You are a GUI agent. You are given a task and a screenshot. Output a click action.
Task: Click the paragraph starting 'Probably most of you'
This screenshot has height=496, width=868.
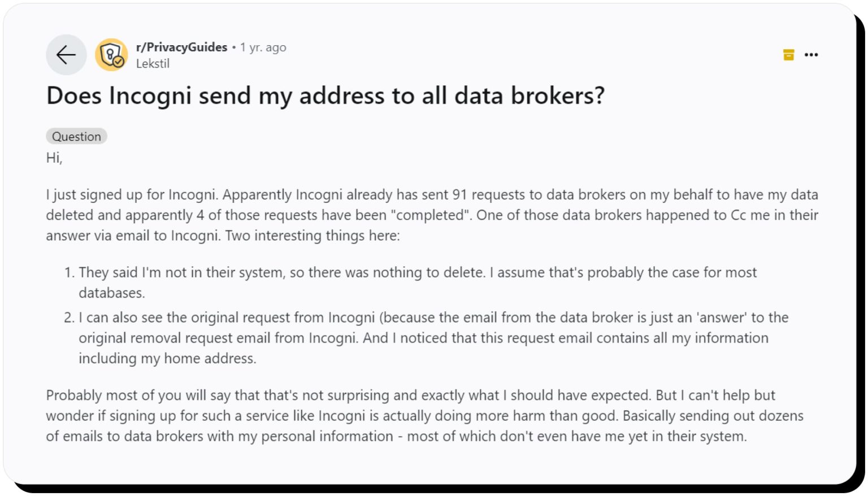coord(424,416)
